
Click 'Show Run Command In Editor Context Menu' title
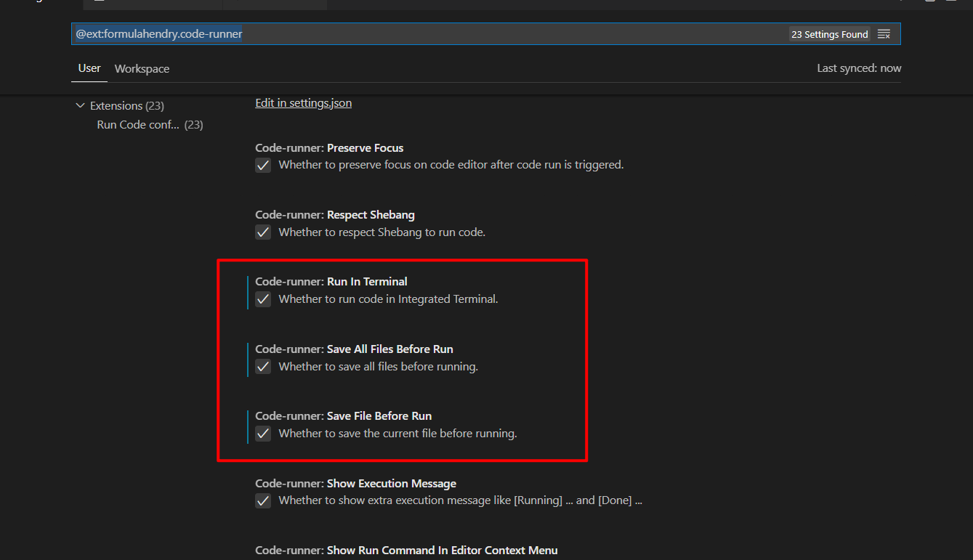coord(443,551)
